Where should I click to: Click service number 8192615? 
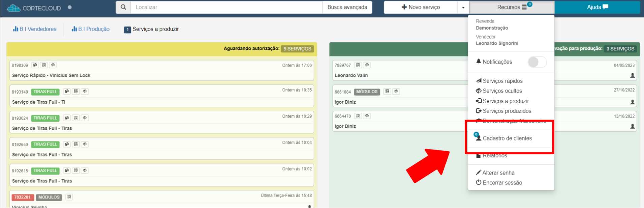pos(20,171)
